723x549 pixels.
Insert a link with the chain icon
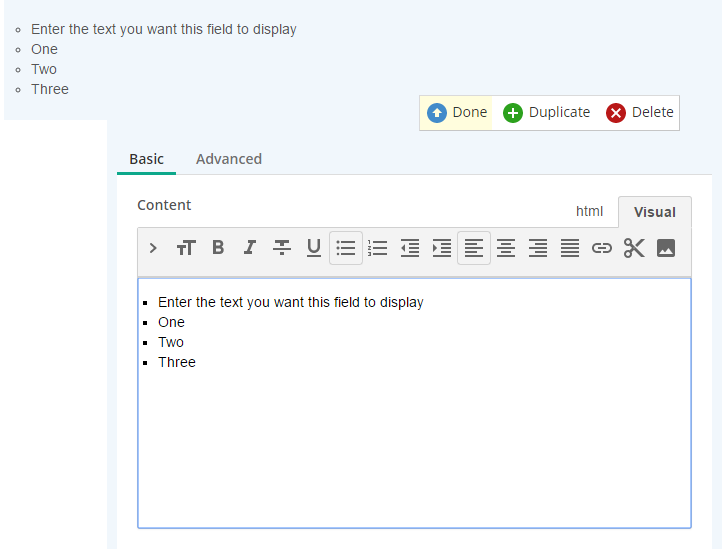[602, 248]
